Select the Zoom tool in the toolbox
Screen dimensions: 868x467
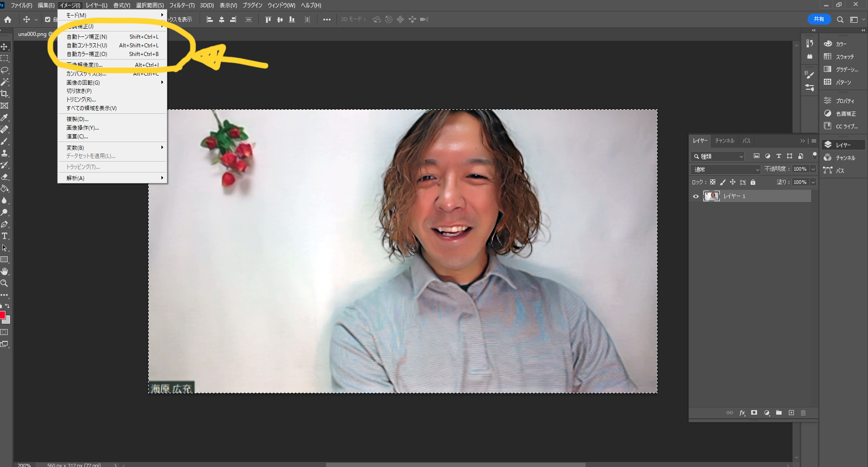point(5,283)
